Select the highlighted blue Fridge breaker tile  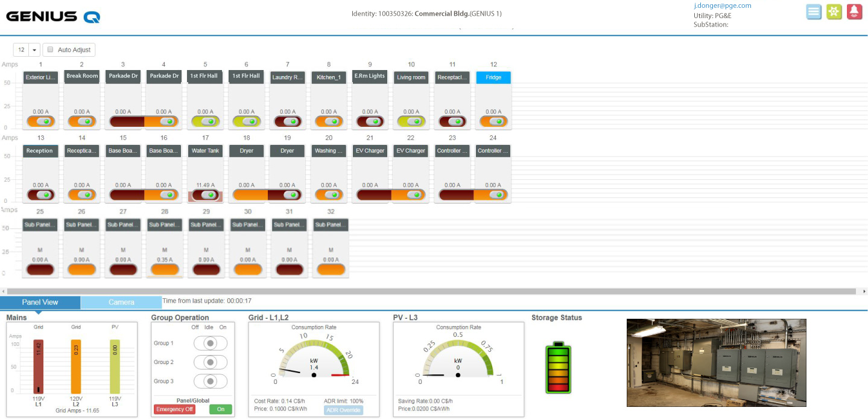click(493, 77)
